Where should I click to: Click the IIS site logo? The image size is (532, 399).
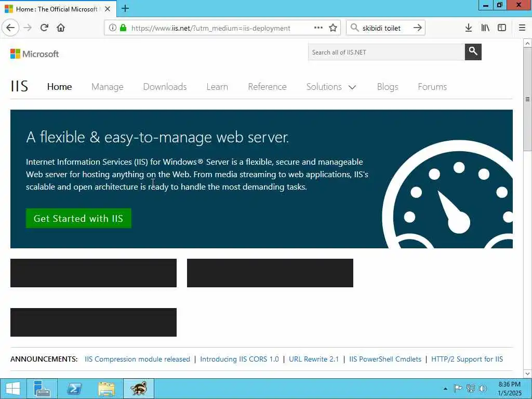tap(19, 87)
